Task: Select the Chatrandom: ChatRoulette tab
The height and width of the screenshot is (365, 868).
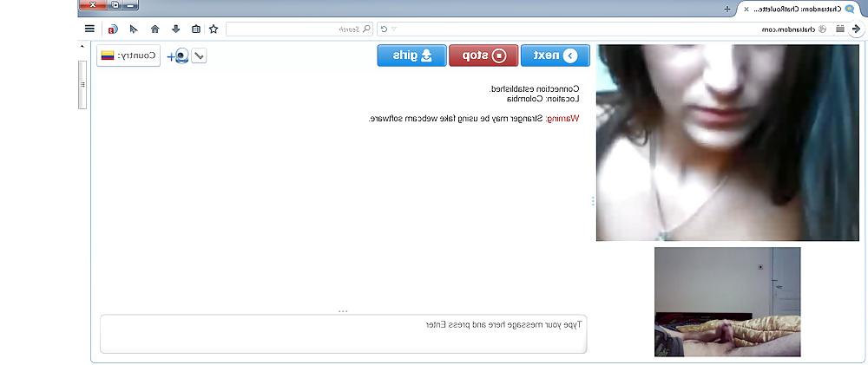Action: click(x=799, y=9)
